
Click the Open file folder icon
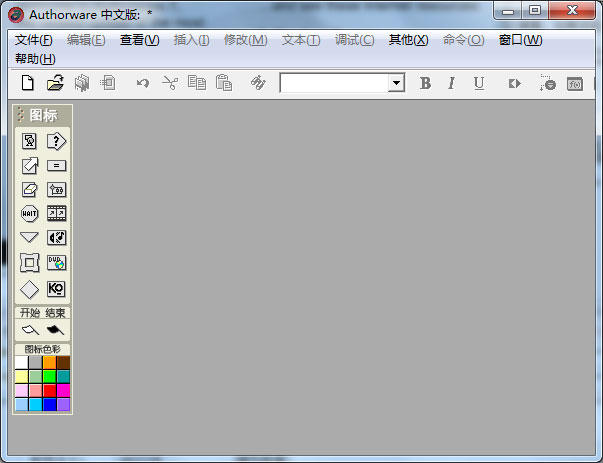pos(55,83)
